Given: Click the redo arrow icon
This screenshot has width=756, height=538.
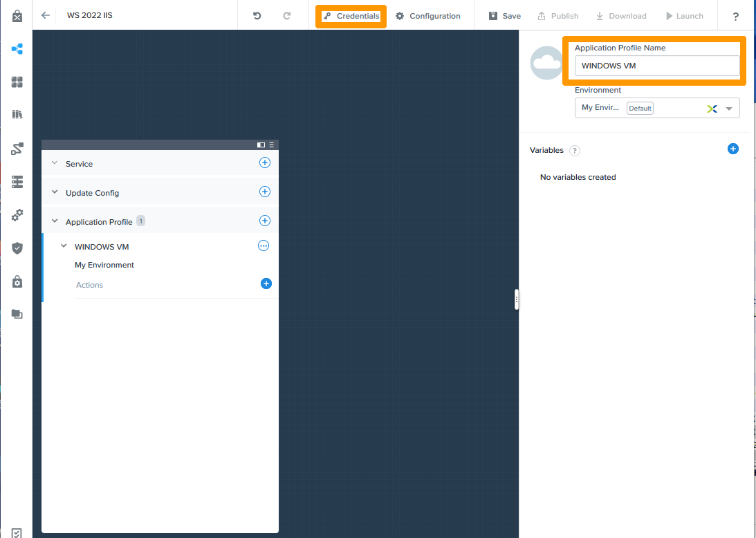Looking at the screenshot, I should click(x=287, y=16).
